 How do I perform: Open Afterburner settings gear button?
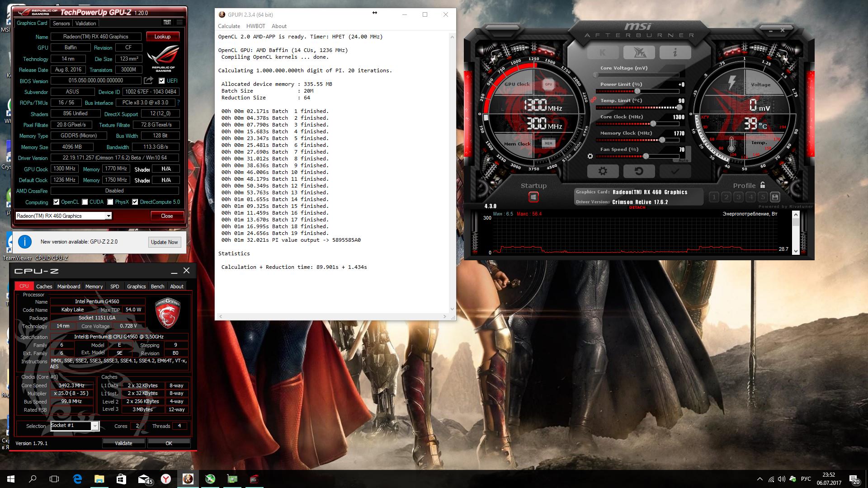click(x=603, y=171)
